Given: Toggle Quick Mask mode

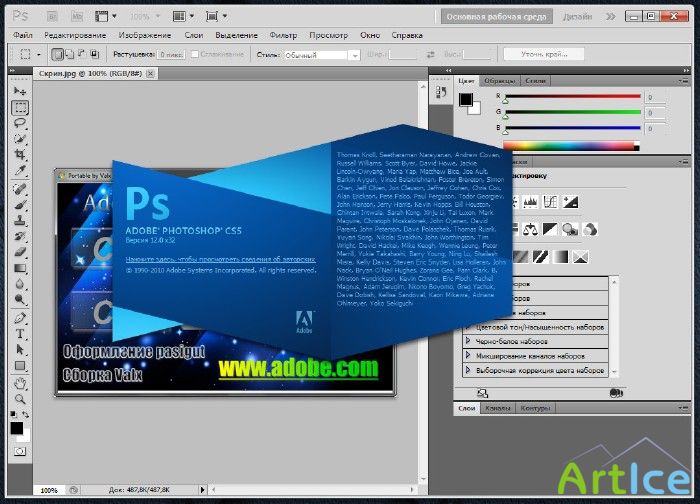Looking at the screenshot, I should [x=20, y=451].
